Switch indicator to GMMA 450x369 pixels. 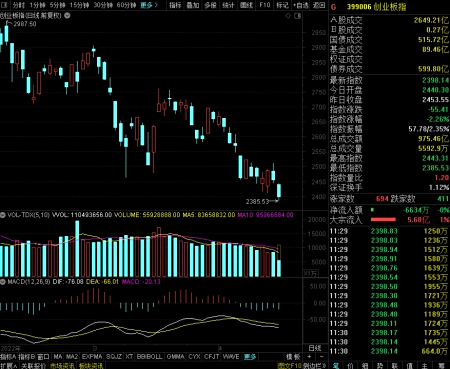click(x=175, y=357)
